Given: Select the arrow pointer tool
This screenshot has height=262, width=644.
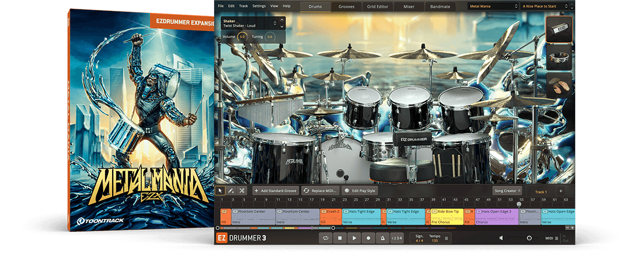Looking at the screenshot, I should click(x=220, y=191).
